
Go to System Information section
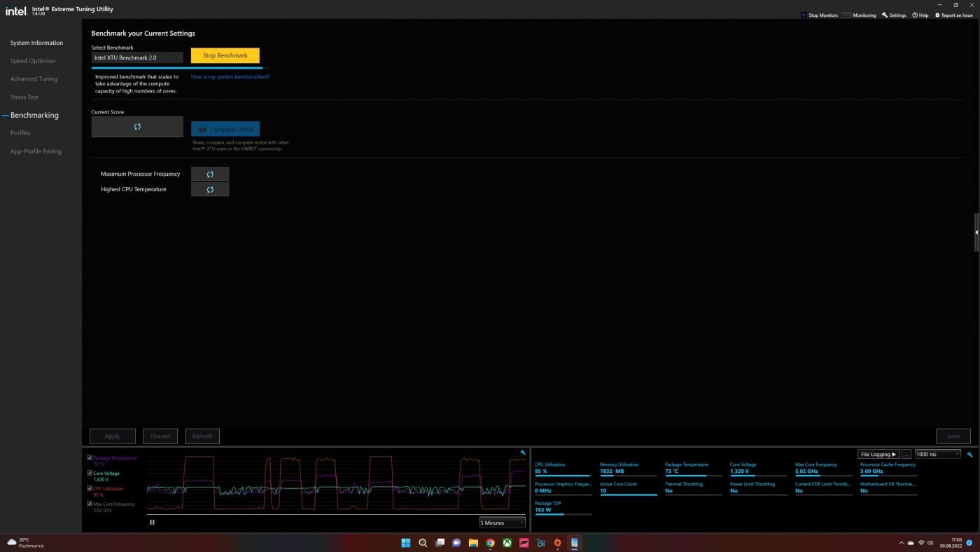point(36,43)
